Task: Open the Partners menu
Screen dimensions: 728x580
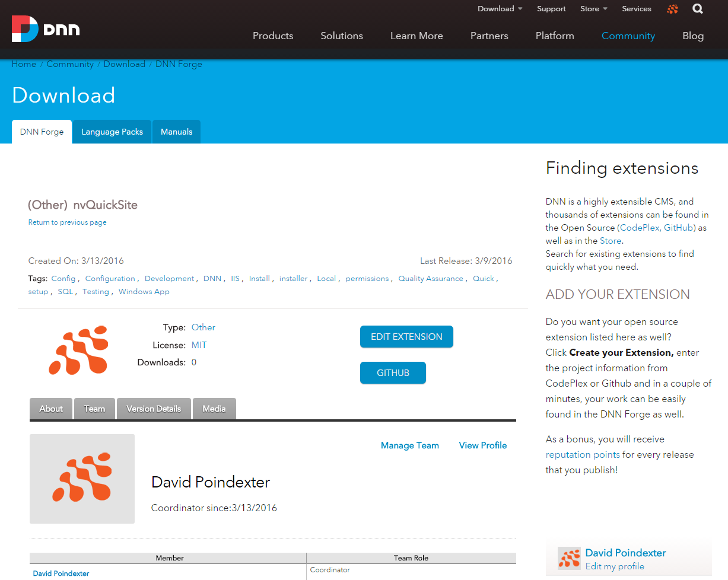Action: (x=489, y=36)
